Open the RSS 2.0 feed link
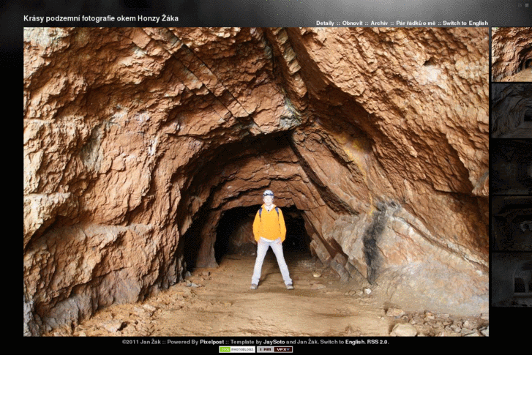Viewport: 532px width, 399px height. 378,342
